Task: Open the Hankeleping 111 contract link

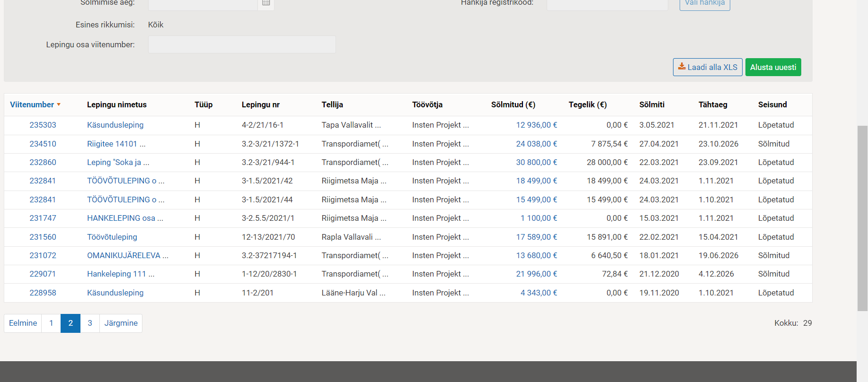Action: pos(121,274)
